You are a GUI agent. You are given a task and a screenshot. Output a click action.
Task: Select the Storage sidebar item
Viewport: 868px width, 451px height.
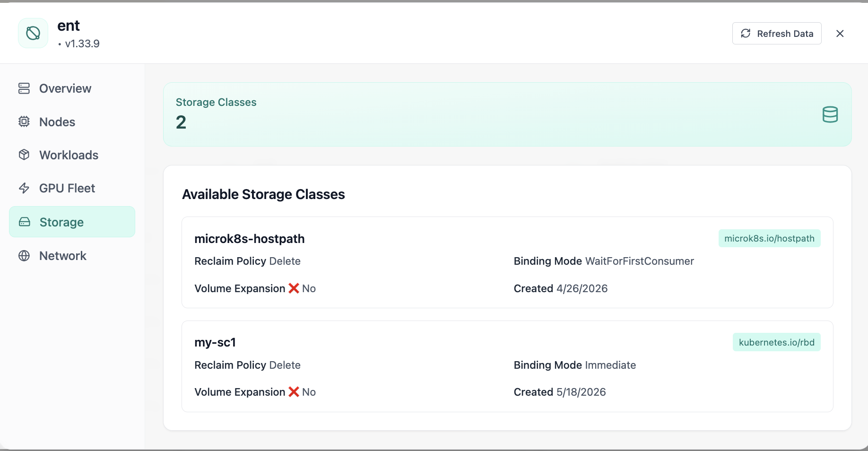tap(72, 222)
